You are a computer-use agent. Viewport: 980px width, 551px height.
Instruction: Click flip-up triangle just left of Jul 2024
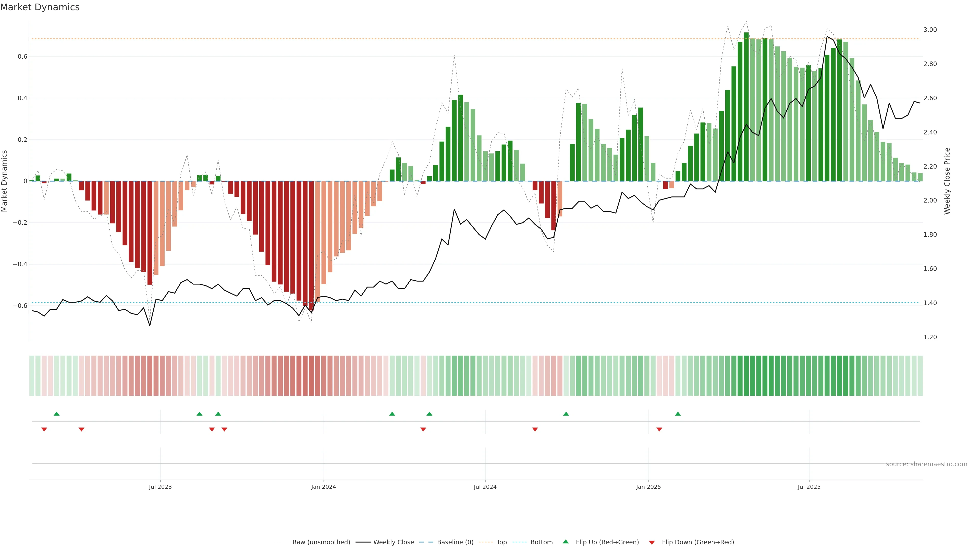(x=430, y=414)
